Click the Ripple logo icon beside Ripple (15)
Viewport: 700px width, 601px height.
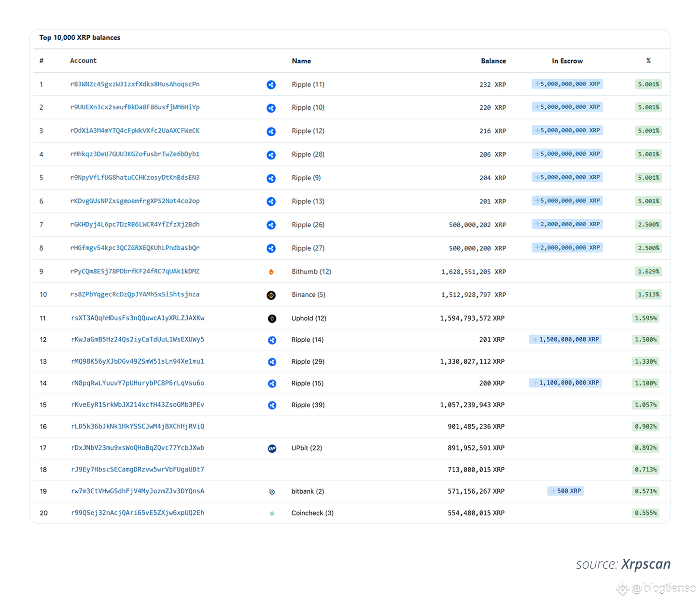click(272, 384)
